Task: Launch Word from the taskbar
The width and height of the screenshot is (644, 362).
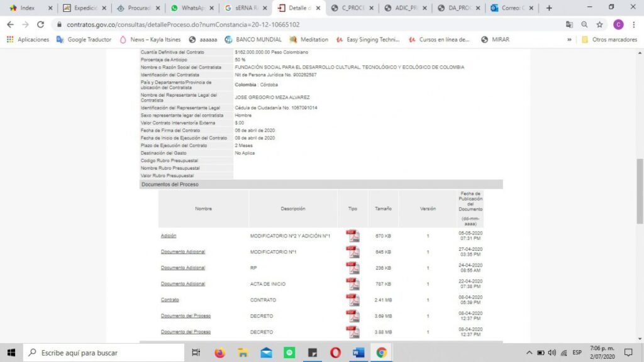Action: coord(358,353)
